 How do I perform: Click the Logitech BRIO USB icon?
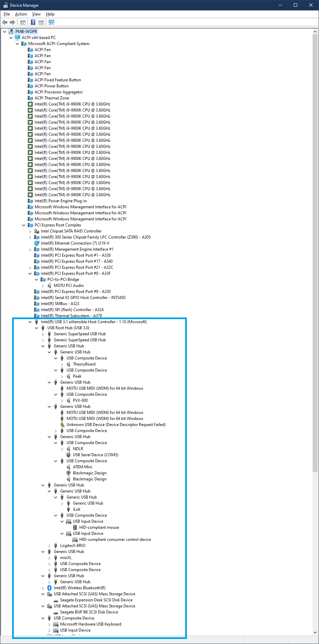(56, 546)
